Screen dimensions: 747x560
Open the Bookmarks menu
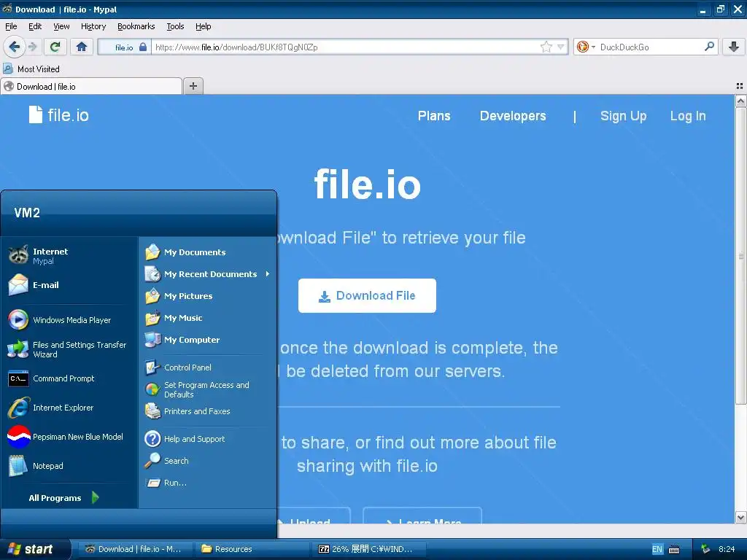(x=136, y=26)
